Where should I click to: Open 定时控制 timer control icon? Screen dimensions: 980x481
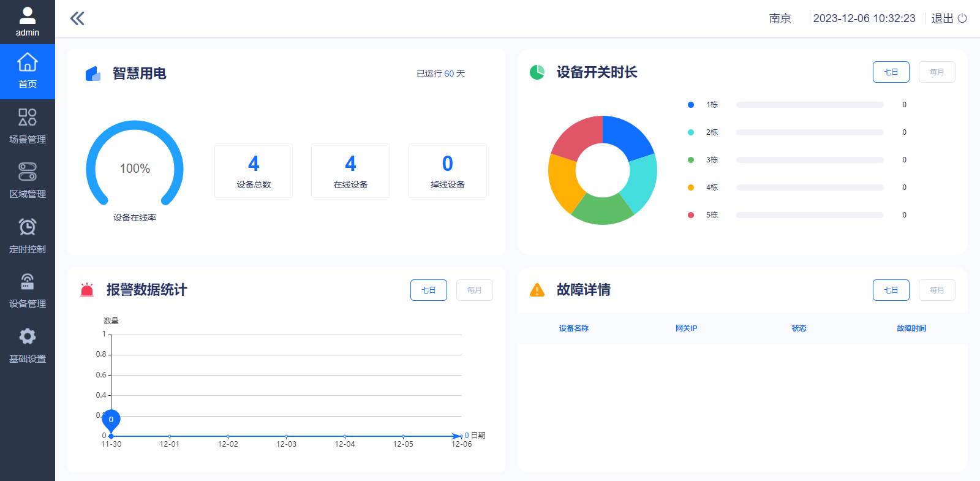tap(28, 227)
